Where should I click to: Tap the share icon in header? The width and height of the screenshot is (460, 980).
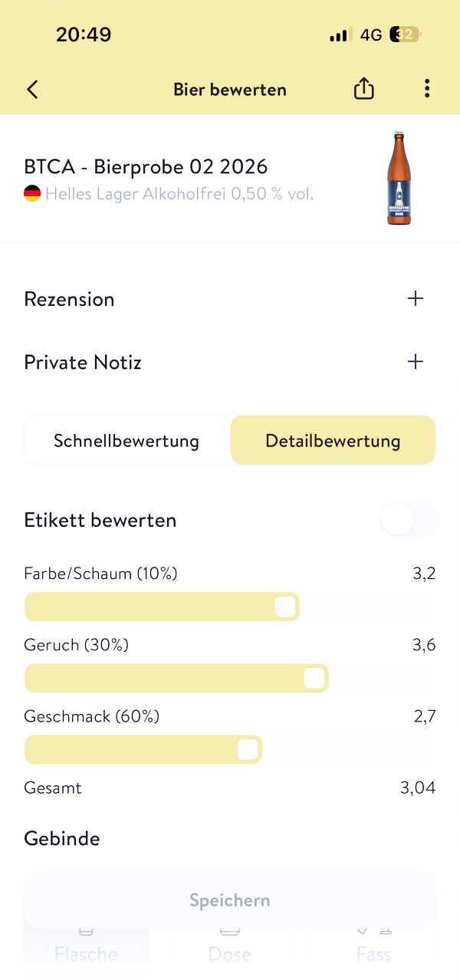pyautogui.click(x=364, y=90)
